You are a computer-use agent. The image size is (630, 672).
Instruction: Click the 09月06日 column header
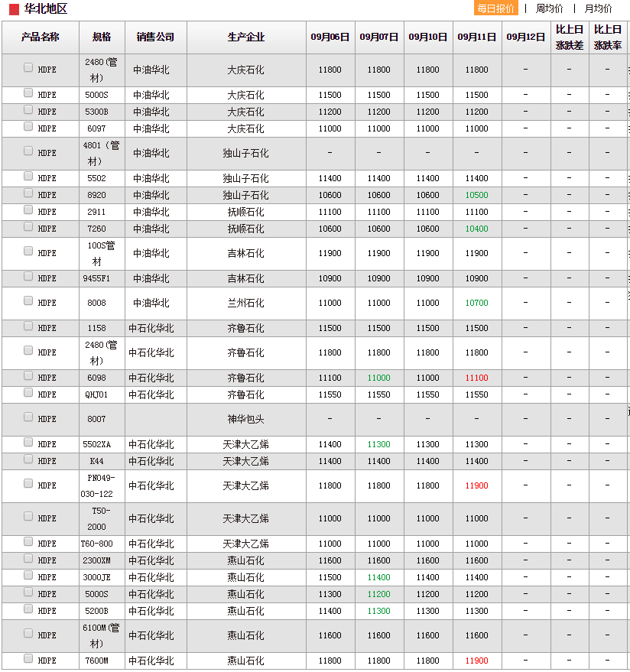point(330,37)
